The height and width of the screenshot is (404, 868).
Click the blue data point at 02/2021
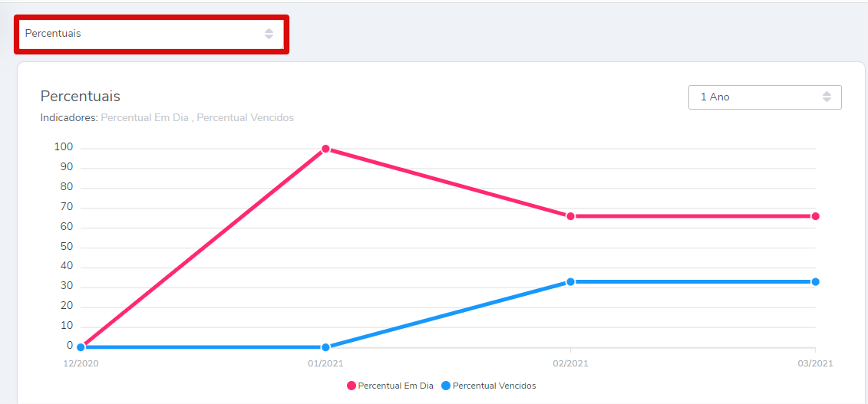tap(570, 282)
